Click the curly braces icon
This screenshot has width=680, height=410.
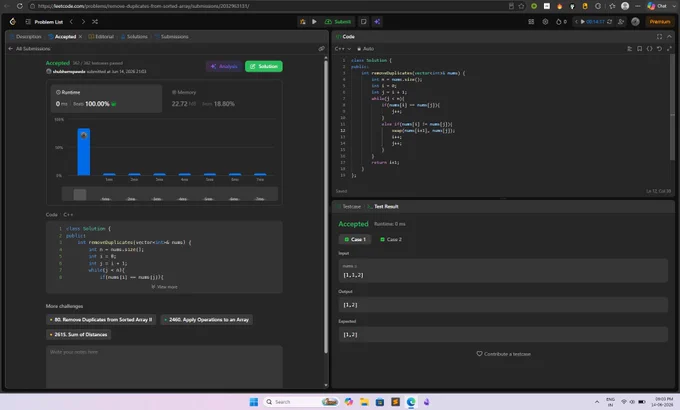(649, 49)
